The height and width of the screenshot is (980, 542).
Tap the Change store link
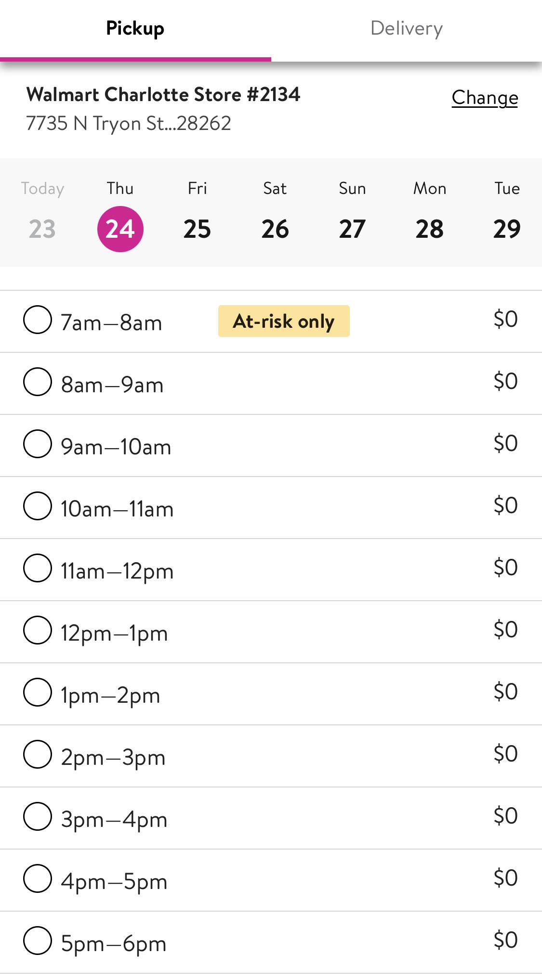[x=484, y=98]
